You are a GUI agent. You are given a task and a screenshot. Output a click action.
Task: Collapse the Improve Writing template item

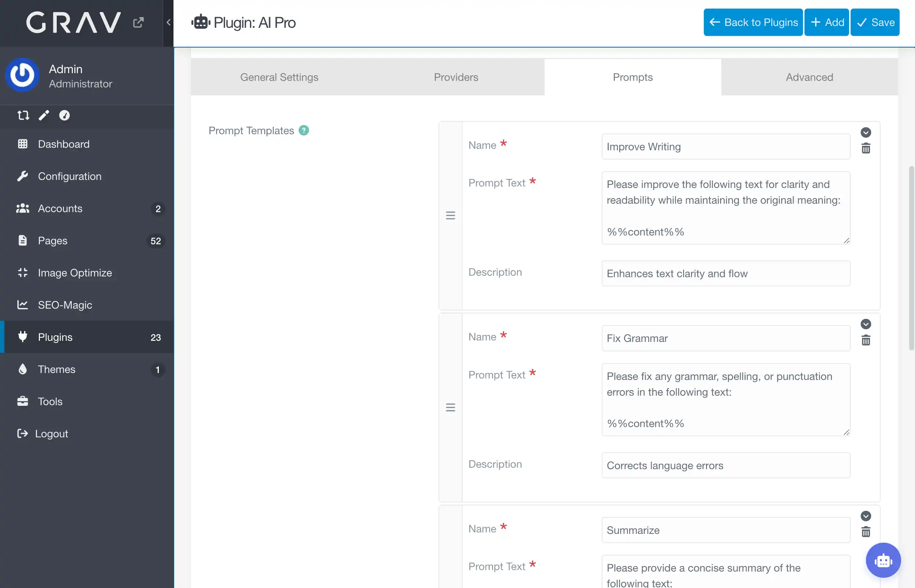[x=866, y=132]
